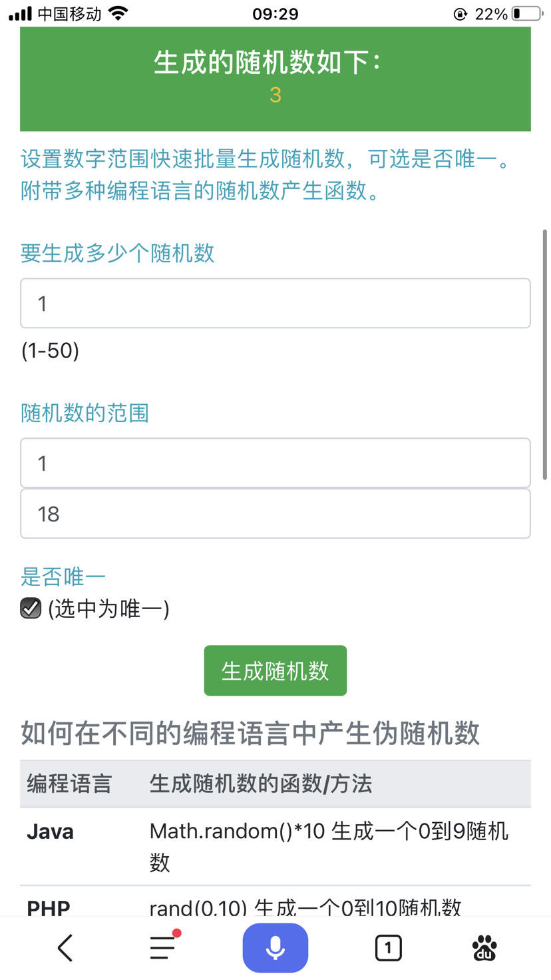This screenshot has height=980, width=551.
Task: Select the range maximum field containing 18
Action: 275,513
